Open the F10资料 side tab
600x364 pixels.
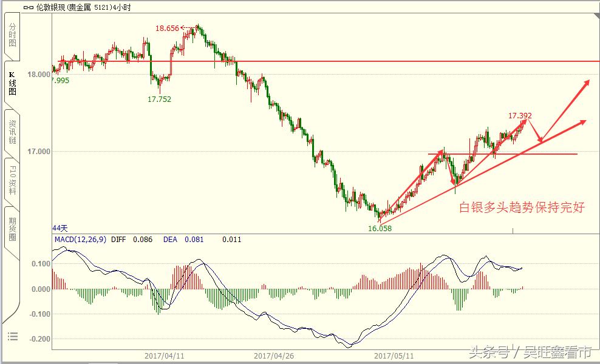coord(12,180)
